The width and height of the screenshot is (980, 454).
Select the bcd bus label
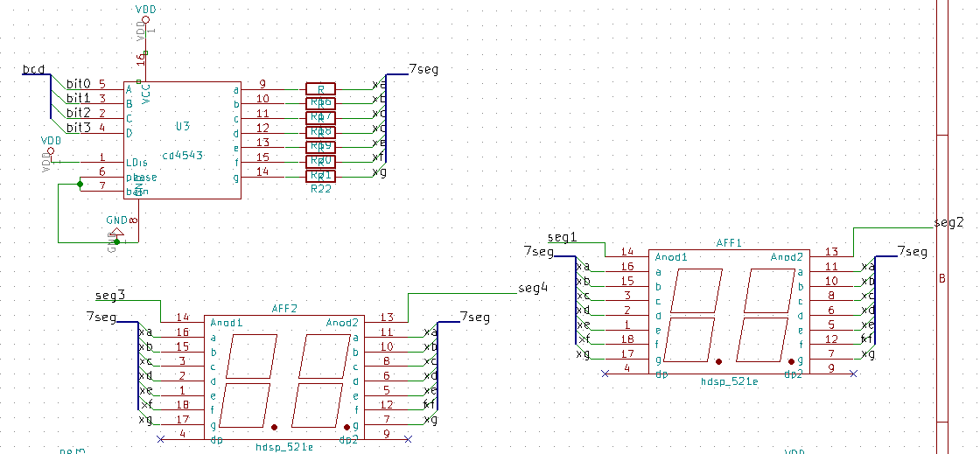pyautogui.click(x=34, y=69)
